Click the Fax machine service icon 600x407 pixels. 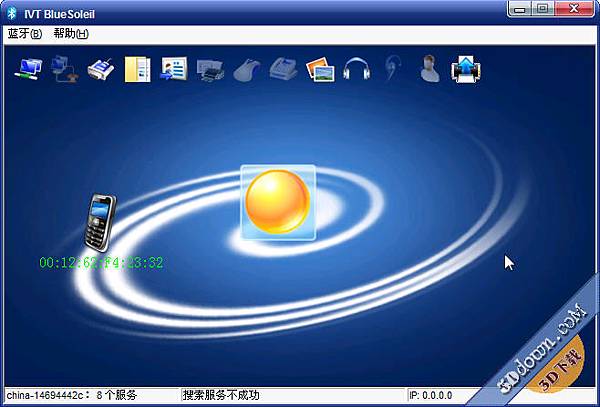[x=284, y=69]
